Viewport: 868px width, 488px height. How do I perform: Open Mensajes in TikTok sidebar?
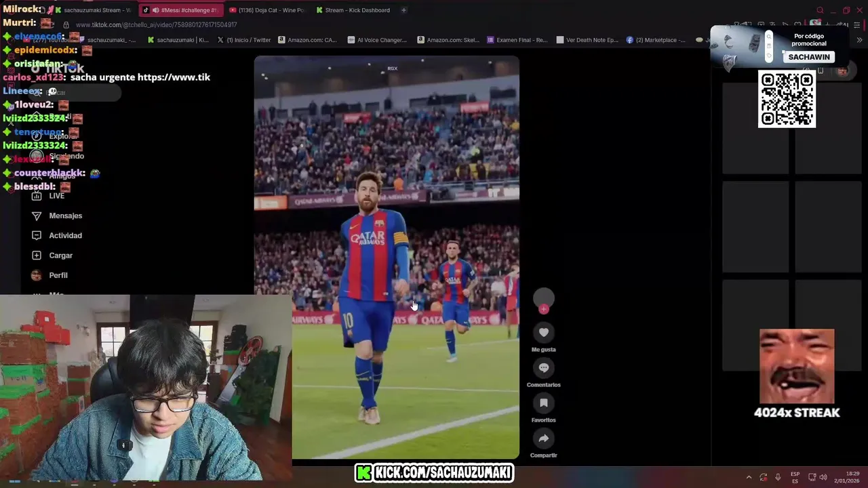(57, 216)
